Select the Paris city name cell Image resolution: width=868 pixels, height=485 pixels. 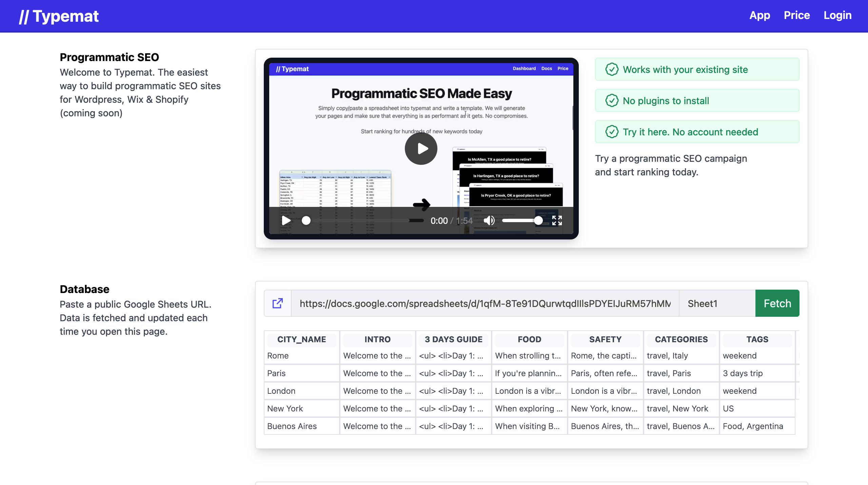(x=301, y=373)
